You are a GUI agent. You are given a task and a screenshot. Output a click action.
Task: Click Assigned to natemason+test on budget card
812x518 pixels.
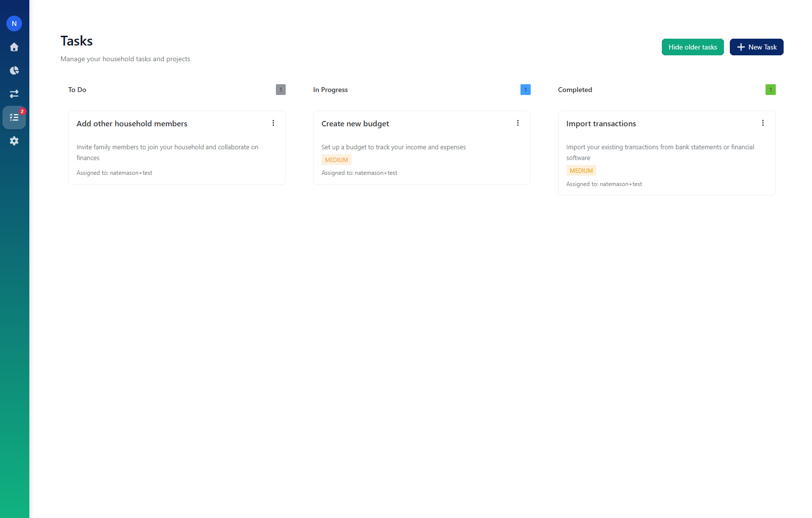(359, 172)
